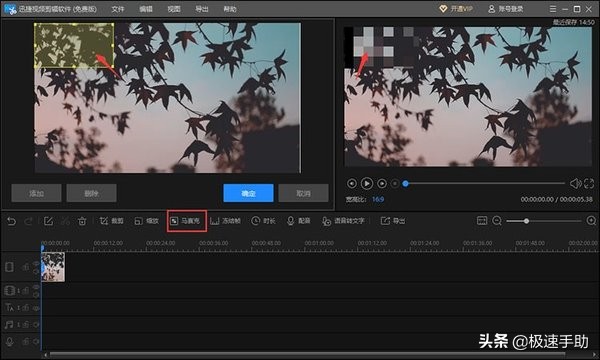Click the main video track icon
The image size is (600, 360).
(10, 267)
